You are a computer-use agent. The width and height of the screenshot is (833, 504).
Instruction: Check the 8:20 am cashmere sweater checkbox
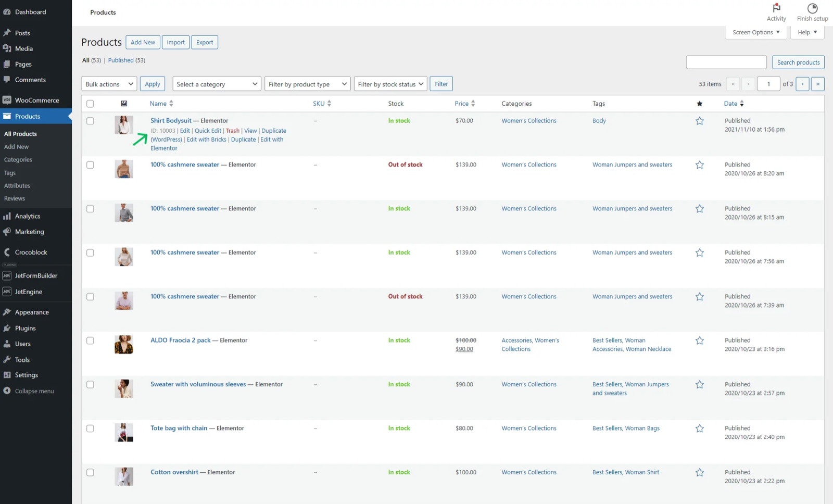point(90,165)
